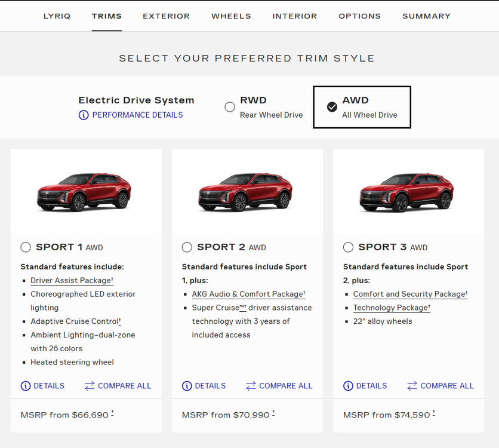Open the Technology Package link
This screenshot has height=448, width=499.
pos(391,308)
